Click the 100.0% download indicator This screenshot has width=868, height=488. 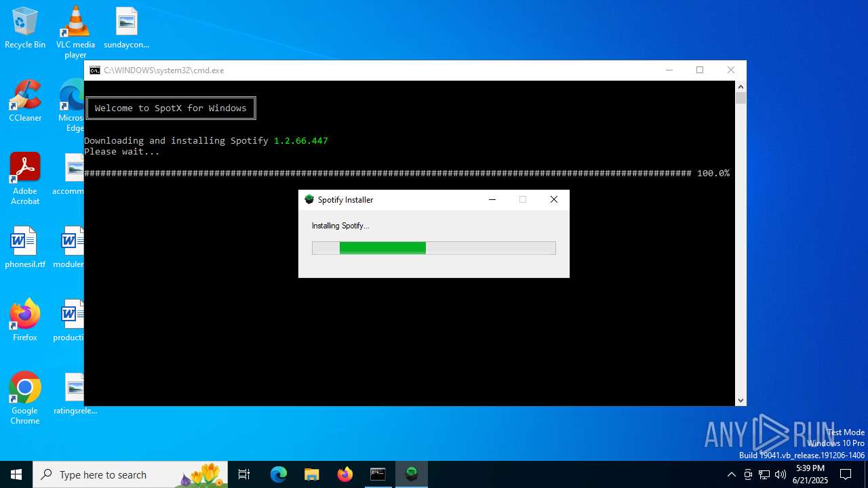tap(713, 174)
